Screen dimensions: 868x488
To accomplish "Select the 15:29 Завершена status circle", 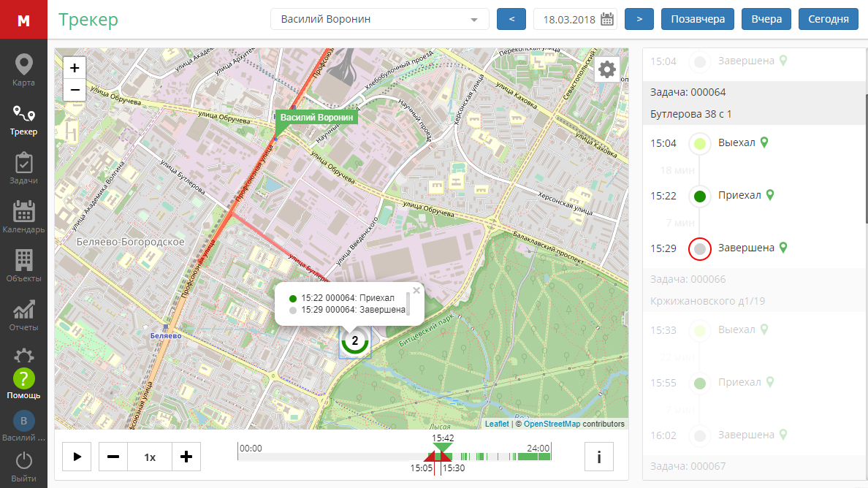I will (x=700, y=249).
